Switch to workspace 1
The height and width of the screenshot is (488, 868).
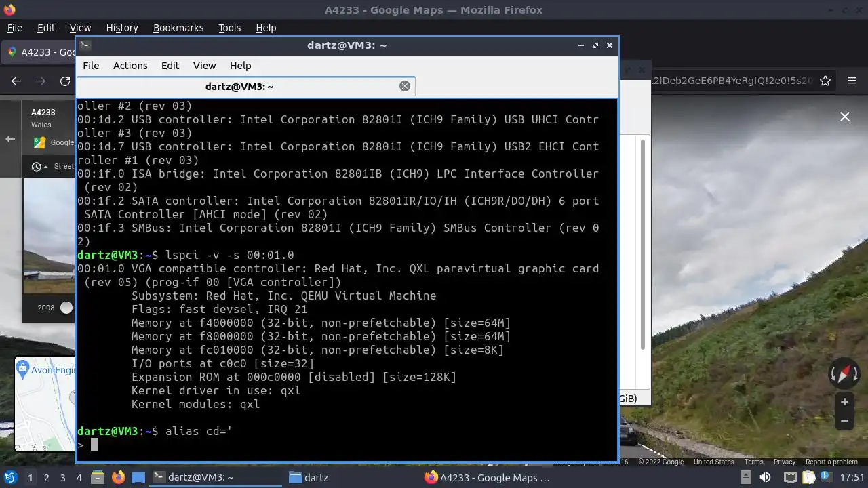pos(30,478)
